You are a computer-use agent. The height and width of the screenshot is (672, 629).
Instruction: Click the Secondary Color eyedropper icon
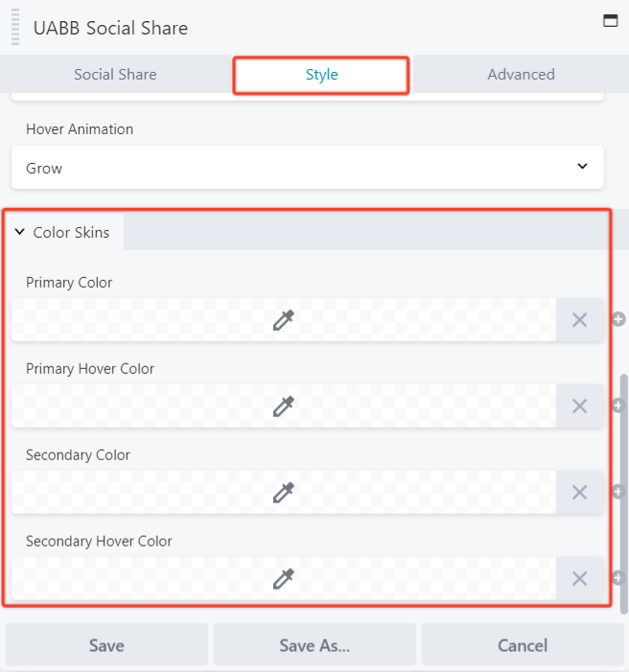tap(283, 493)
